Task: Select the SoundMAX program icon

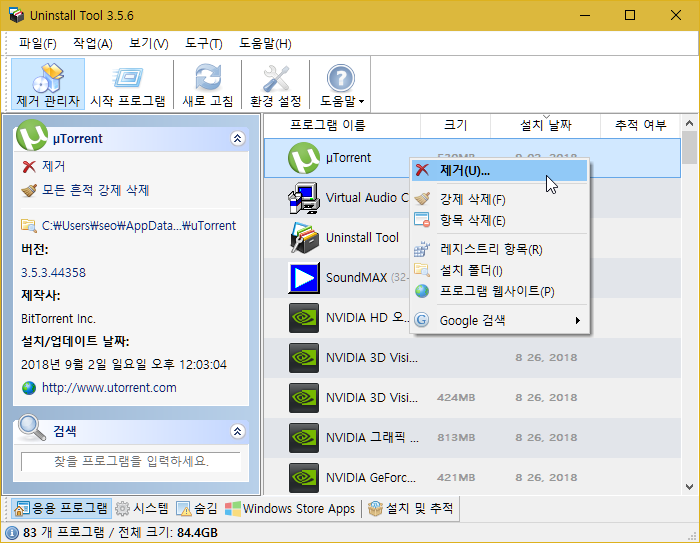Action: click(304, 278)
